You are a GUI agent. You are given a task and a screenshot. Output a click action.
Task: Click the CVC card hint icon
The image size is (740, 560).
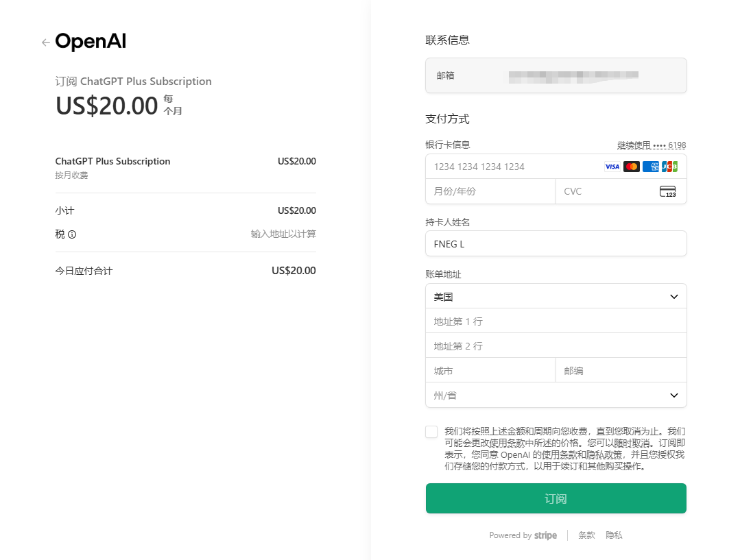(667, 191)
